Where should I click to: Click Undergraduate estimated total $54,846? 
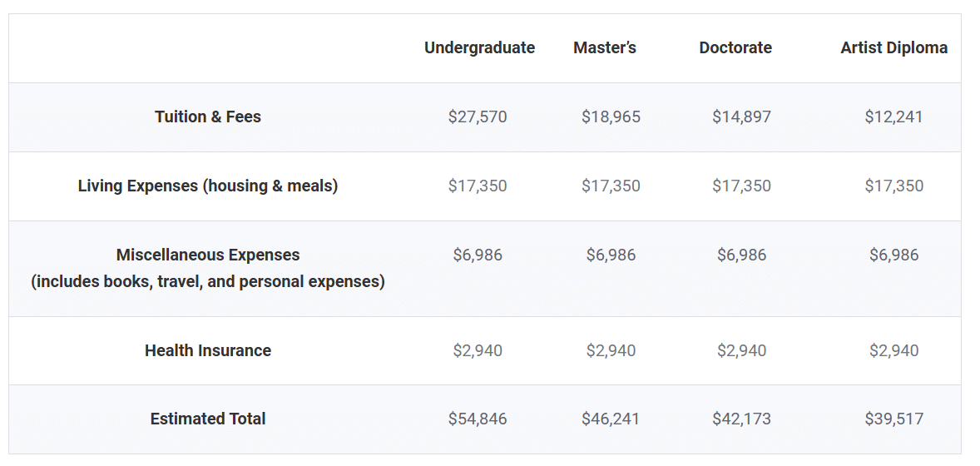[478, 419]
